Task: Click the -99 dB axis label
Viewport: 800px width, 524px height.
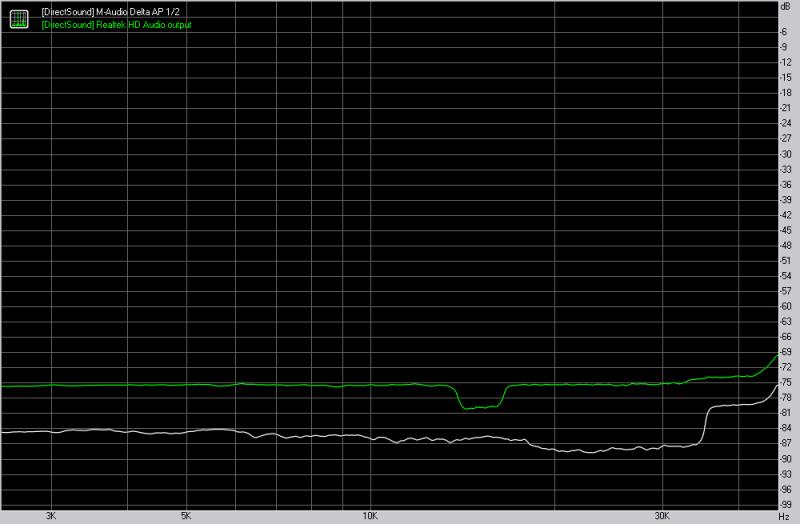Action: (785, 504)
